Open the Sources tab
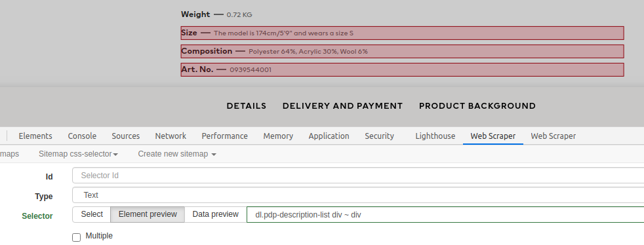Screen dimensions: 644x245 click(126, 136)
